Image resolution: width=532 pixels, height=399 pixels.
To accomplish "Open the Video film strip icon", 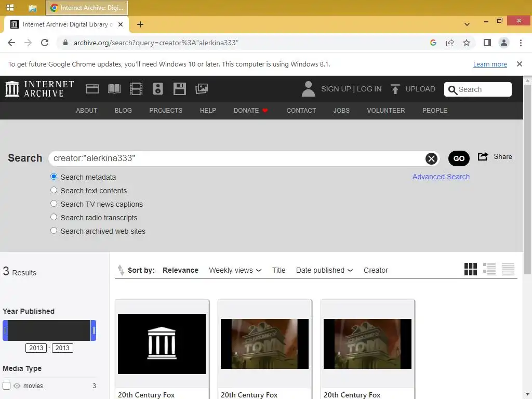I will coord(136,89).
